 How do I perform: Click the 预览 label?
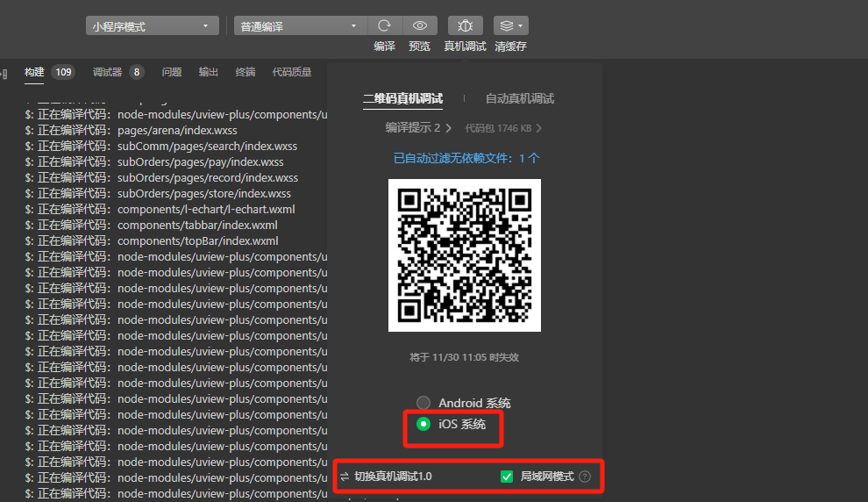pyautogui.click(x=419, y=47)
